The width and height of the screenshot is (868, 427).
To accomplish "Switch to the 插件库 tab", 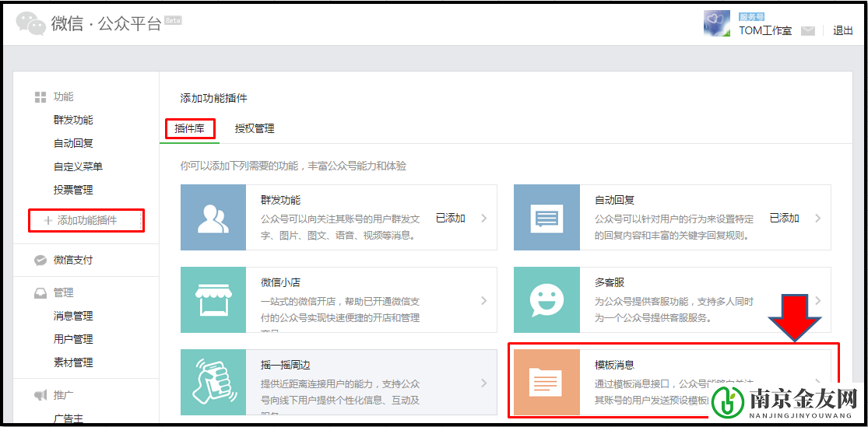I will click(189, 129).
